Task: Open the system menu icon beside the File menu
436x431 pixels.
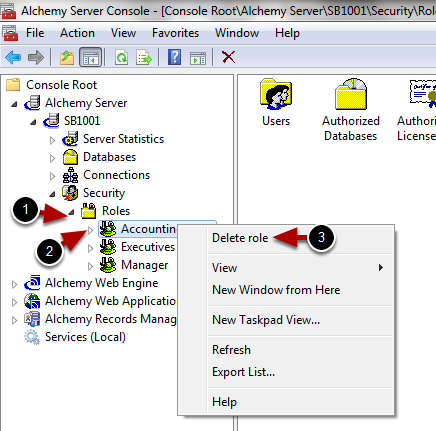Action: 10,33
